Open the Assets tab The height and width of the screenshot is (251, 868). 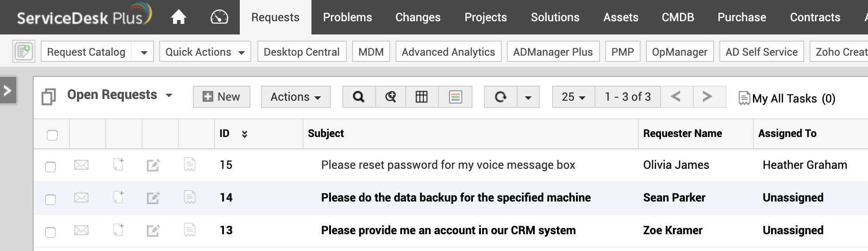pos(621,17)
